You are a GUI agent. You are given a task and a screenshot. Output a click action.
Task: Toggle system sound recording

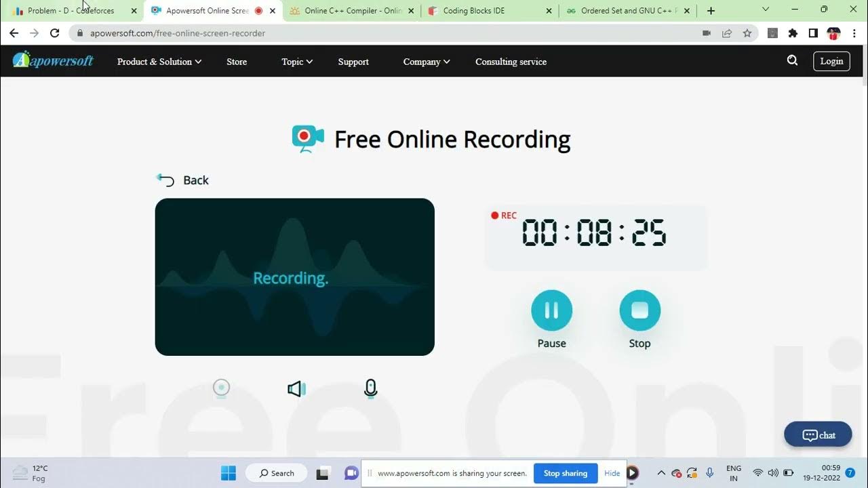(296, 388)
